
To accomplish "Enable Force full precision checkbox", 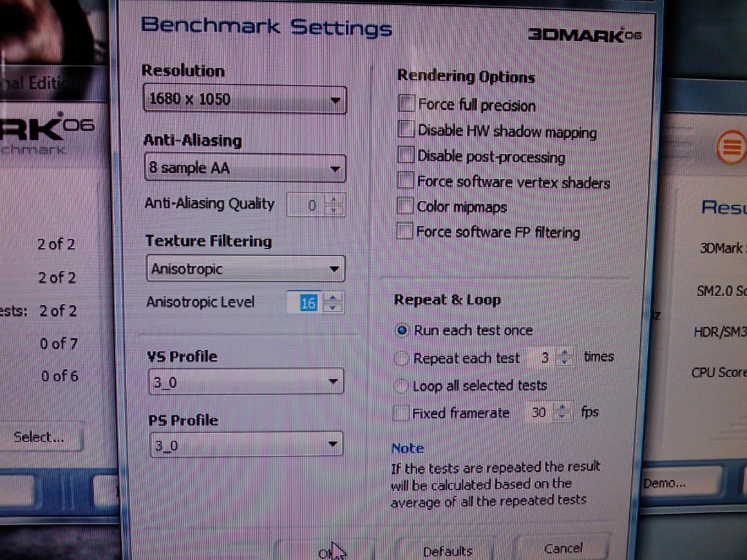I will click(x=406, y=103).
